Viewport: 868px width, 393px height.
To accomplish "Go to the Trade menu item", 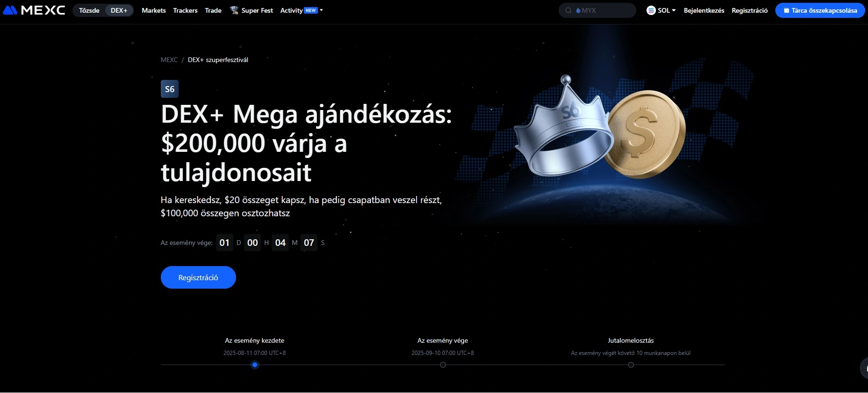I will [x=213, y=10].
